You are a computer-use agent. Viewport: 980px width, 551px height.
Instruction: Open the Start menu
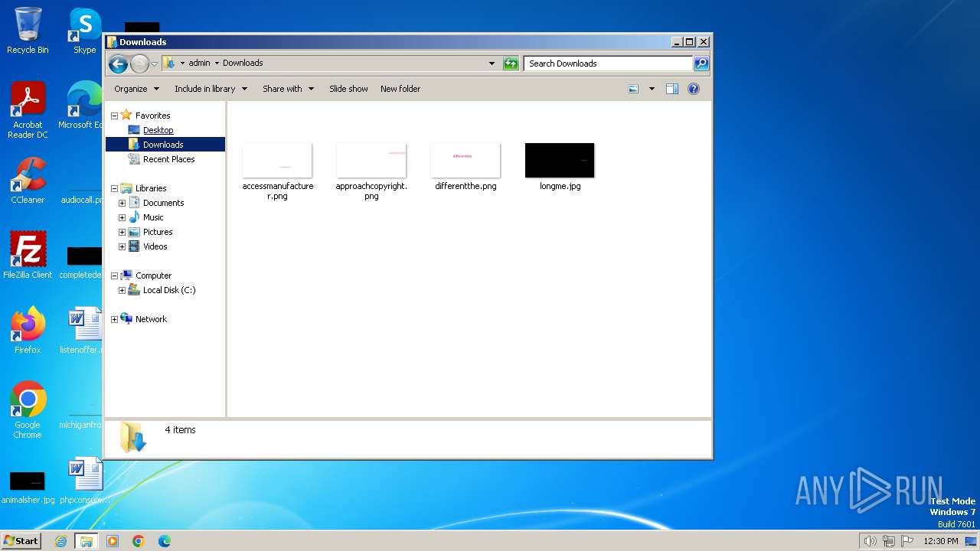21,540
